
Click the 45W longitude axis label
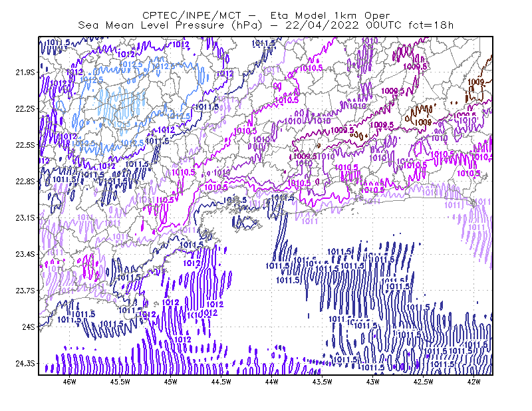click(171, 382)
